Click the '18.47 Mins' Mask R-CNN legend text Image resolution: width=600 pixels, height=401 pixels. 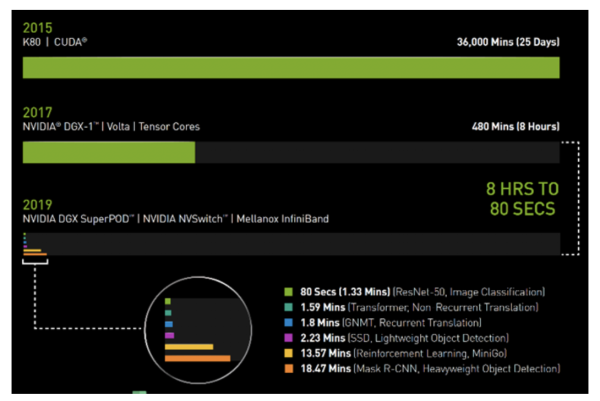pos(325,370)
